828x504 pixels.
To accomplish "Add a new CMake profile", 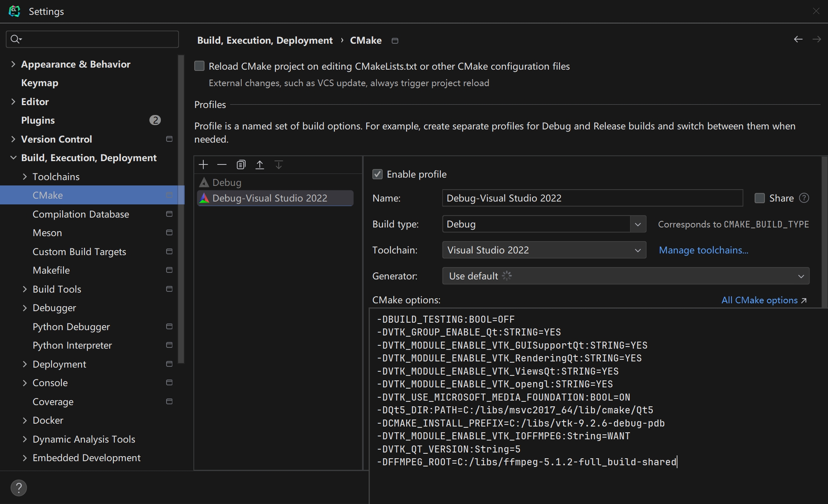I will pos(203,165).
